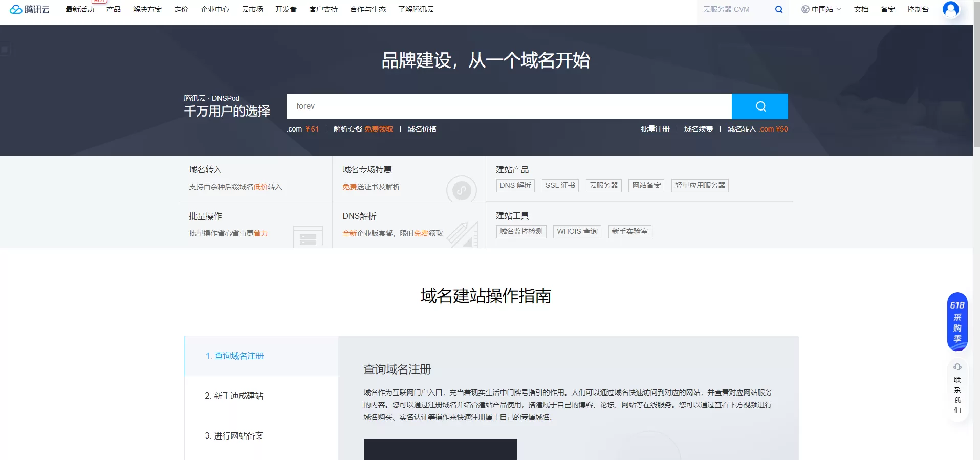Open the 客户支持 menu

pos(323,9)
